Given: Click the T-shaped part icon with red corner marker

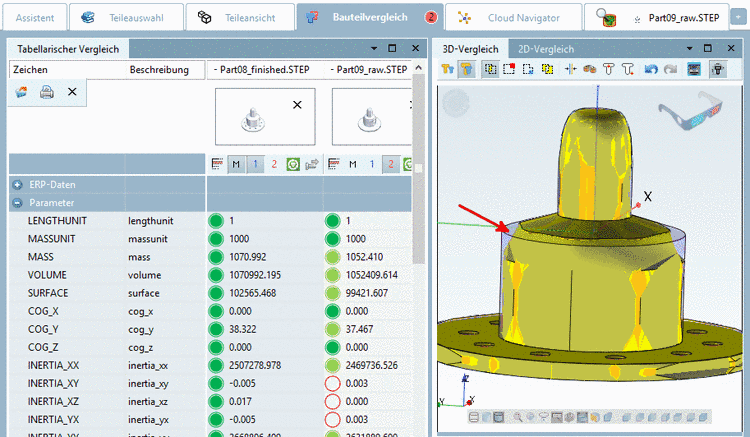Looking at the screenshot, I should (x=628, y=69).
